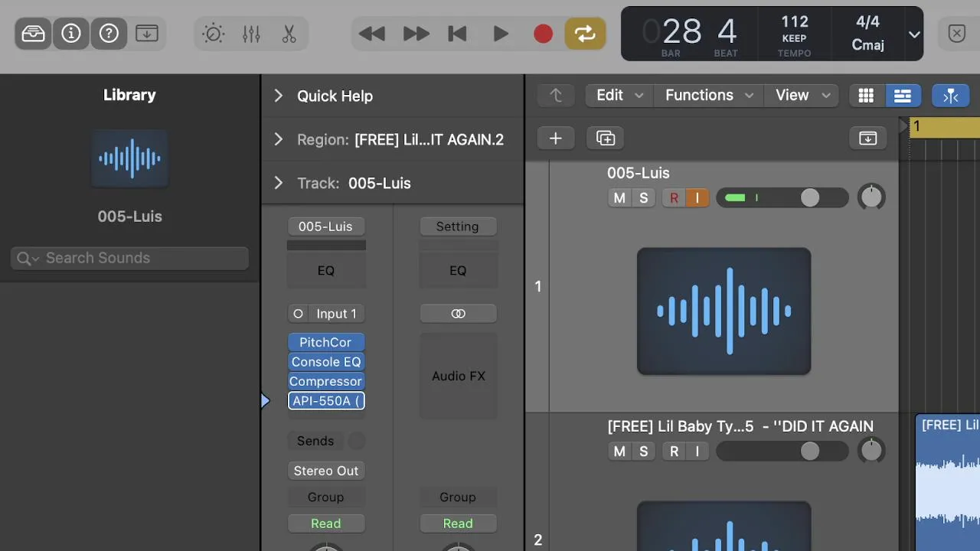Click the Cmaj key signature
Image resolution: width=980 pixels, height=551 pixels.
click(x=867, y=45)
